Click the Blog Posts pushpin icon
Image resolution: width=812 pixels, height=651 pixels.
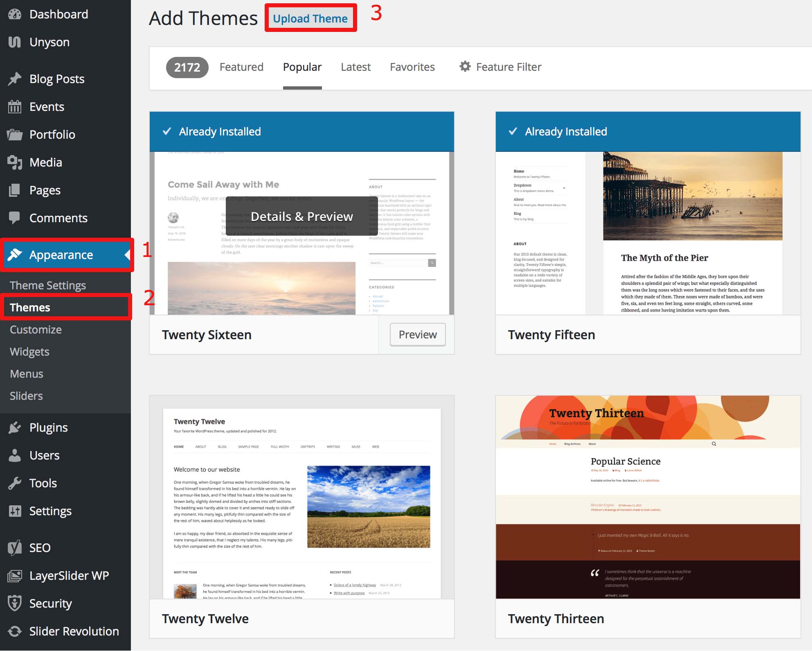coord(15,79)
